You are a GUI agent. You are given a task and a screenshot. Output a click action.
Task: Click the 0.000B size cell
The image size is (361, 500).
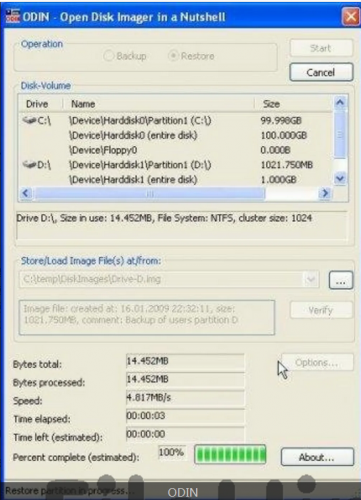(275, 150)
